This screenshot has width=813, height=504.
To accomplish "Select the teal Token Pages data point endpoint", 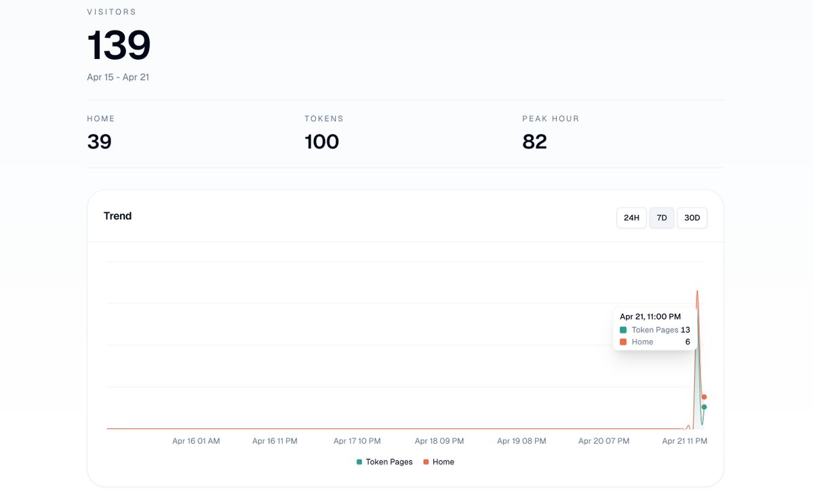I will pyautogui.click(x=704, y=406).
